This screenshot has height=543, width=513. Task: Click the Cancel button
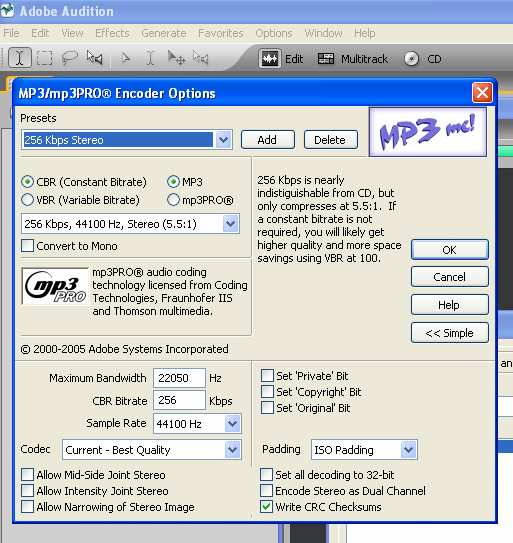click(450, 277)
